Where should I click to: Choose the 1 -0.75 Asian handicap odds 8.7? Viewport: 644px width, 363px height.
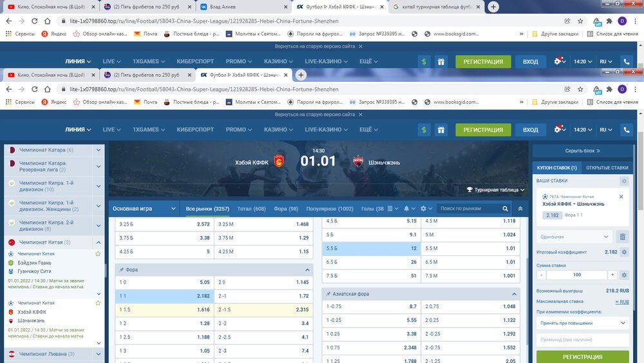click(372, 306)
